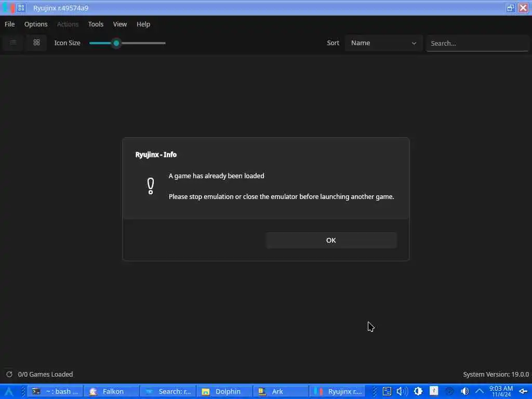The image size is (532, 399).
Task: Restore the Ryujinx window size
Action: tap(510, 8)
